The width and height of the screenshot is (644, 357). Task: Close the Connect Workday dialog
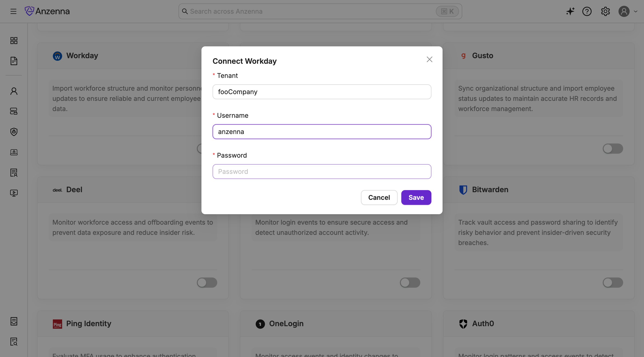pos(429,60)
